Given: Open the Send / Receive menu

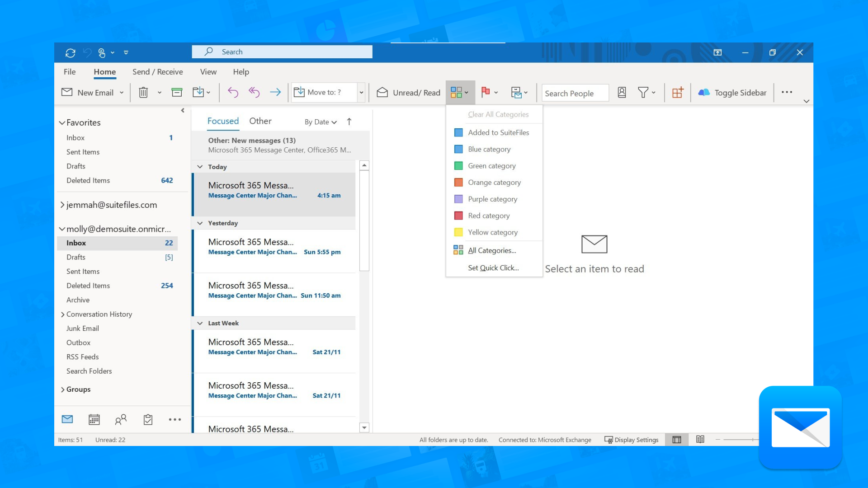Looking at the screenshot, I should coord(157,72).
